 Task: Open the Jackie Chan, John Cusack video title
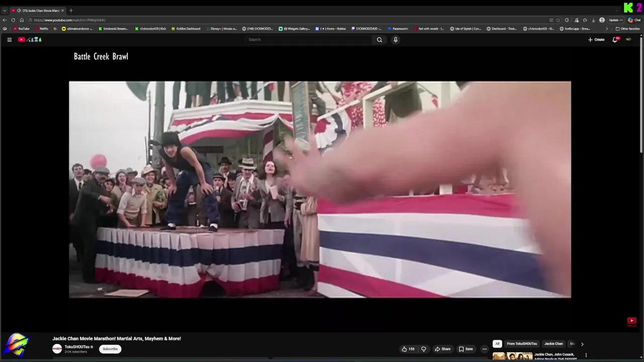555,356
